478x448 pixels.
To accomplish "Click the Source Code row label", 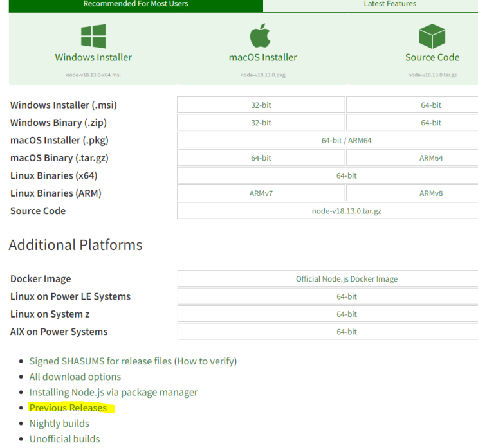I will pos(38,211).
